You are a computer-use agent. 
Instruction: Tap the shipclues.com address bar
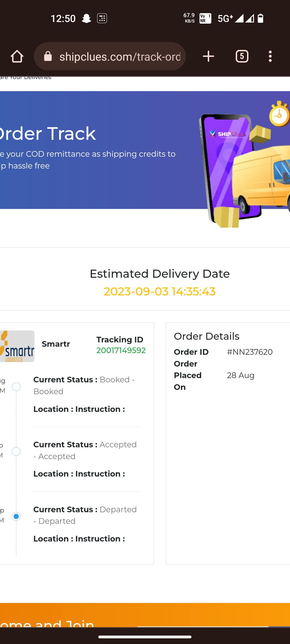pos(120,57)
